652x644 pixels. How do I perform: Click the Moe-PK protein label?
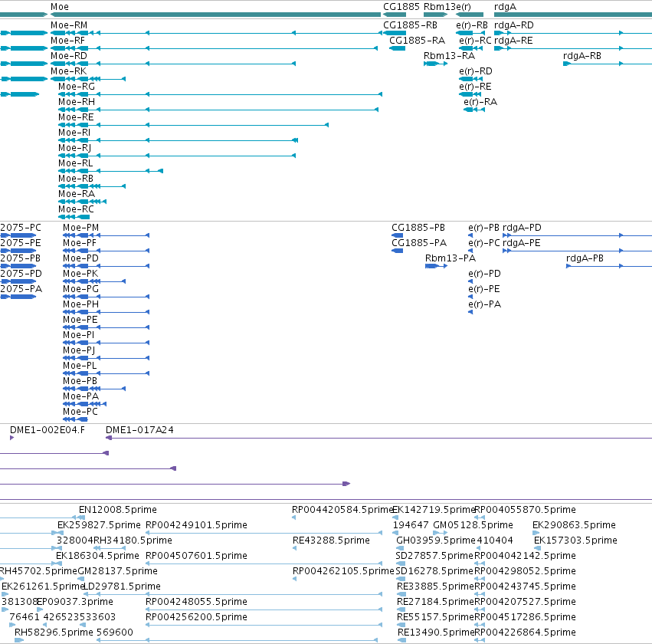80,274
